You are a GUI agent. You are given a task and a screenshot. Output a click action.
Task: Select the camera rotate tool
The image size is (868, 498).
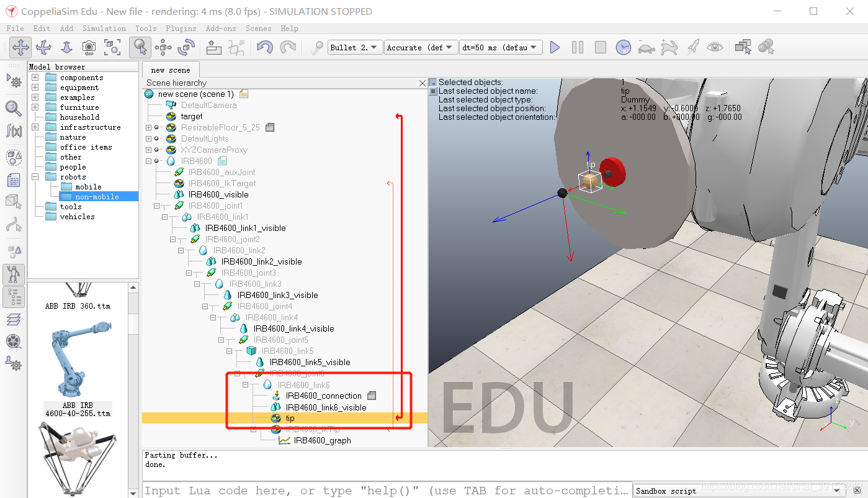(x=43, y=47)
